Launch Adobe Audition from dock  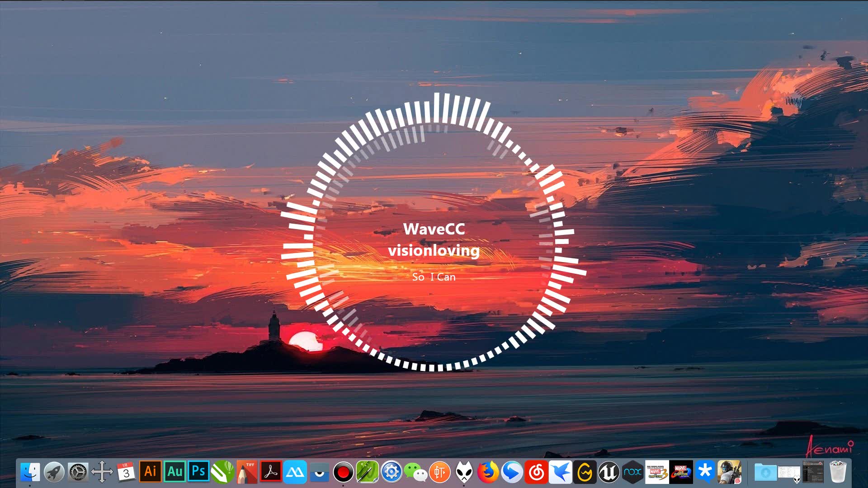click(175, 472)
